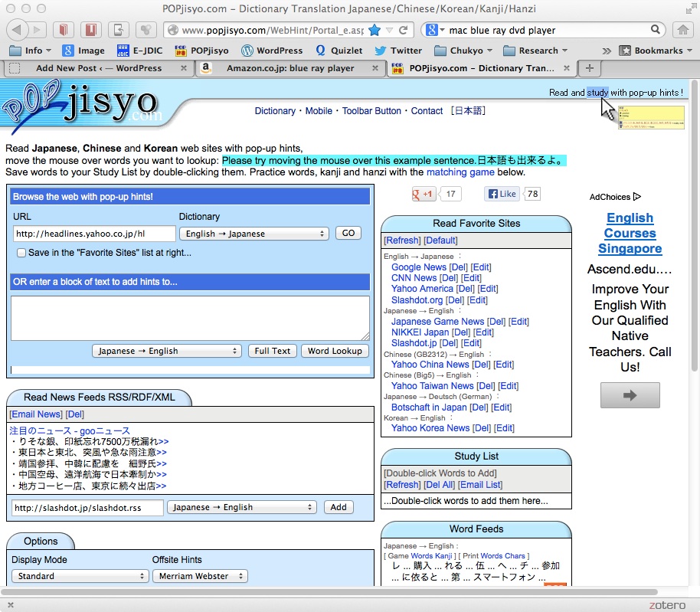Open the English → Japanese dictionary dropdown
Image resolution: width=700 pixels, height=612 pixels.
point(254,234)
